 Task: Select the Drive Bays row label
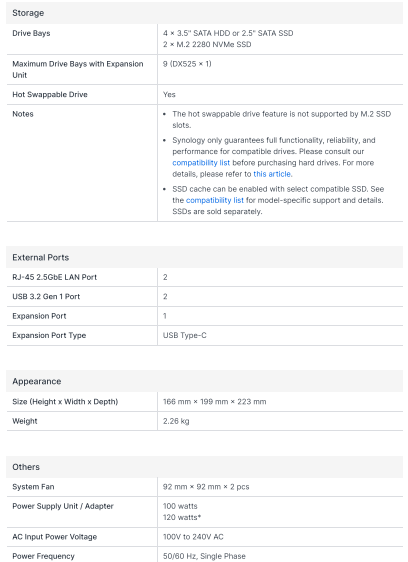pos(31,33)
